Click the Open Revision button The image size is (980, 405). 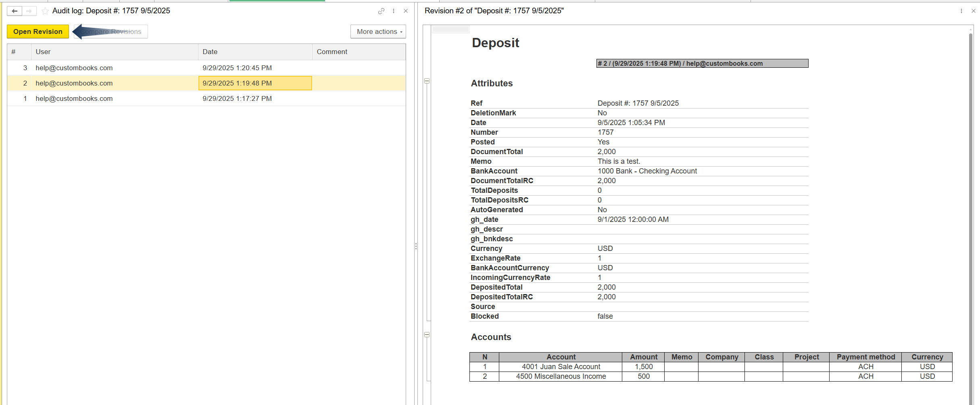[x=38, y=31]
